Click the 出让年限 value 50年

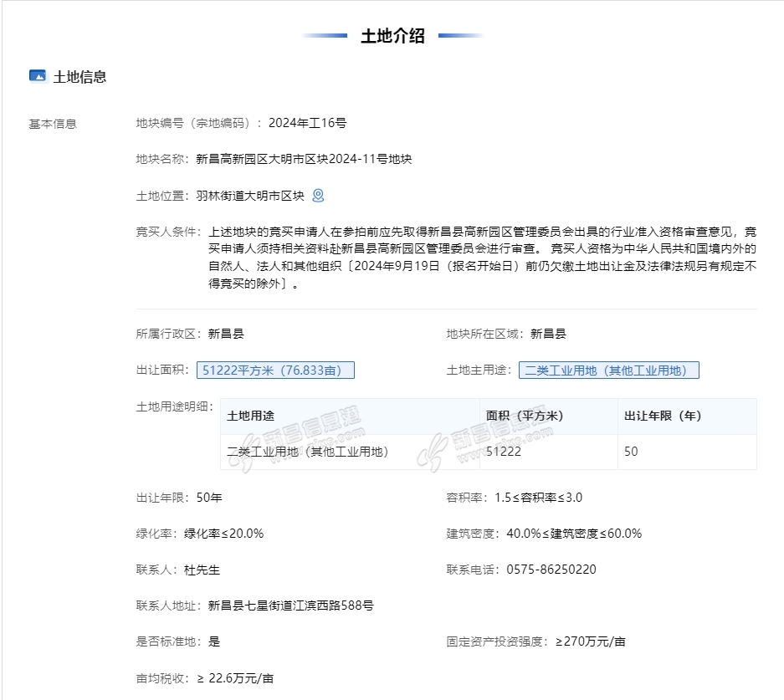tap(209, 498)
